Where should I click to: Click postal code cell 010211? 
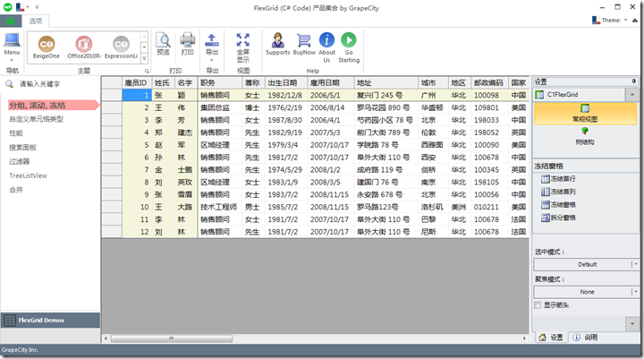coord(489,207)
